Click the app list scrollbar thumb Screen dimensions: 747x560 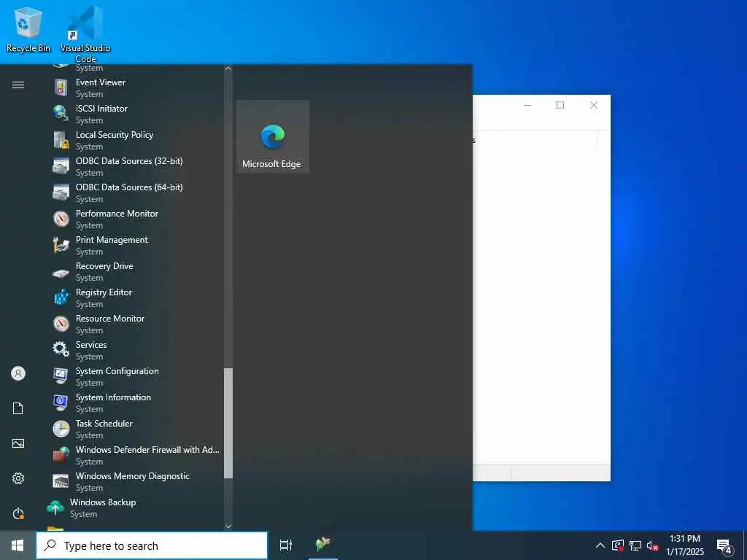tap(228, 423)
